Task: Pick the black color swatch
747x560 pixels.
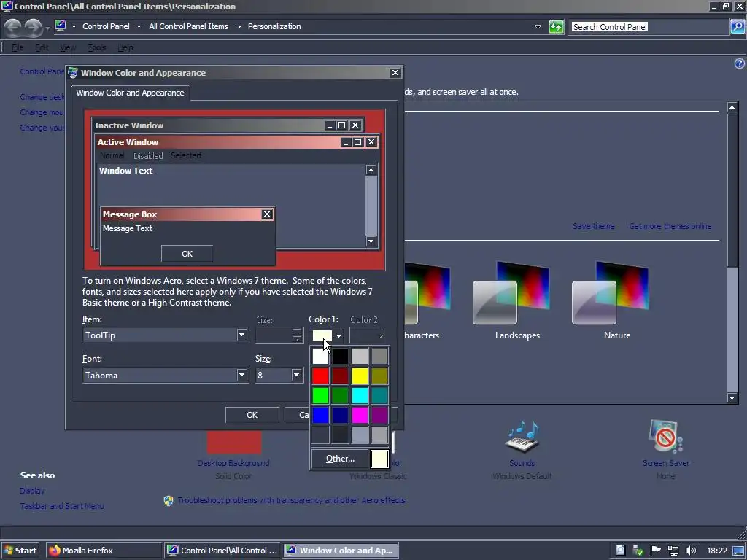Action: click(x=340, y=356)
